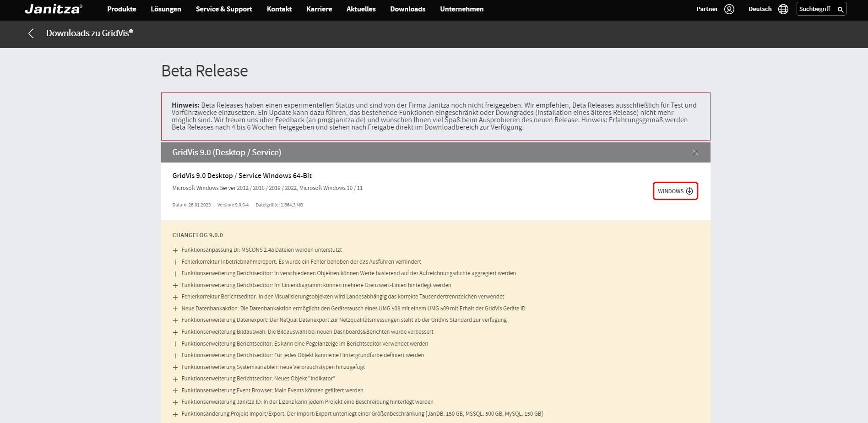Click plus icon for Inbetriebnahmereport fix entry
This screenshot has height=423, width=868.
tap(175, 262)
